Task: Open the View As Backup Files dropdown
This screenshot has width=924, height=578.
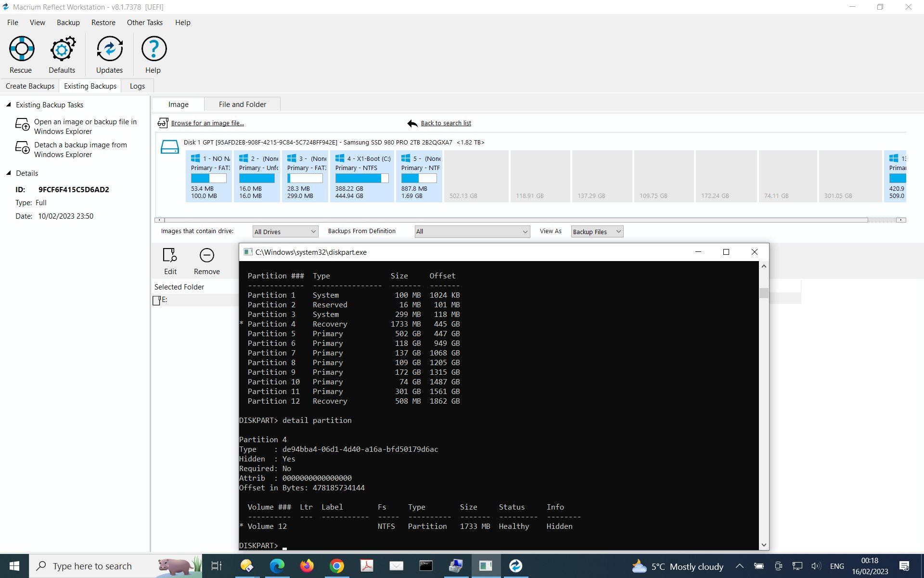Action: pyautogui.click(x=597, y=232)
